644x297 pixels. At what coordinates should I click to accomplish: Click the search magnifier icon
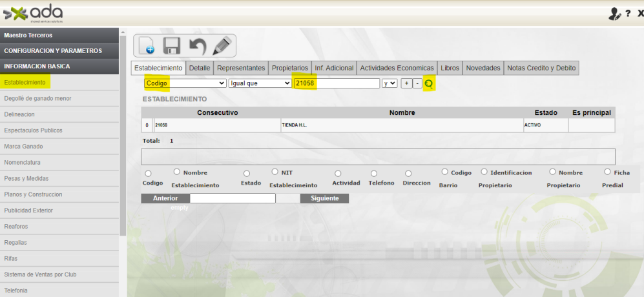pyautogui.click(x=428, y=83)
